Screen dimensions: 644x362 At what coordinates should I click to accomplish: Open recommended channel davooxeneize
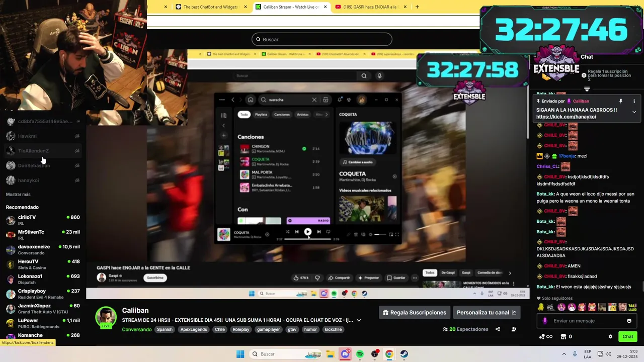click(43, 249)
